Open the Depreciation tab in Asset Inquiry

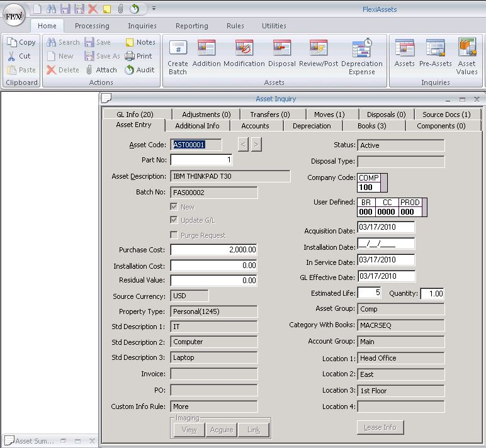click(x=312, y=126)
